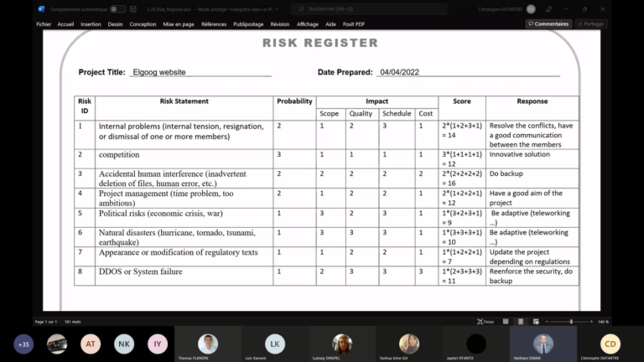The image size is (644, 362).
Task: Select the Thomas FLANDIN participant tile
Action: click(208, 344)
